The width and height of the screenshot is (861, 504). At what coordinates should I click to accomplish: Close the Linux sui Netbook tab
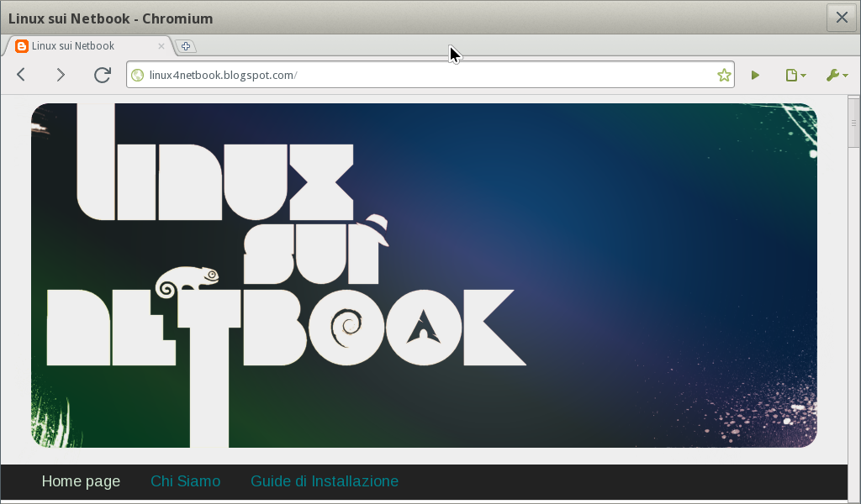[161, 46]
